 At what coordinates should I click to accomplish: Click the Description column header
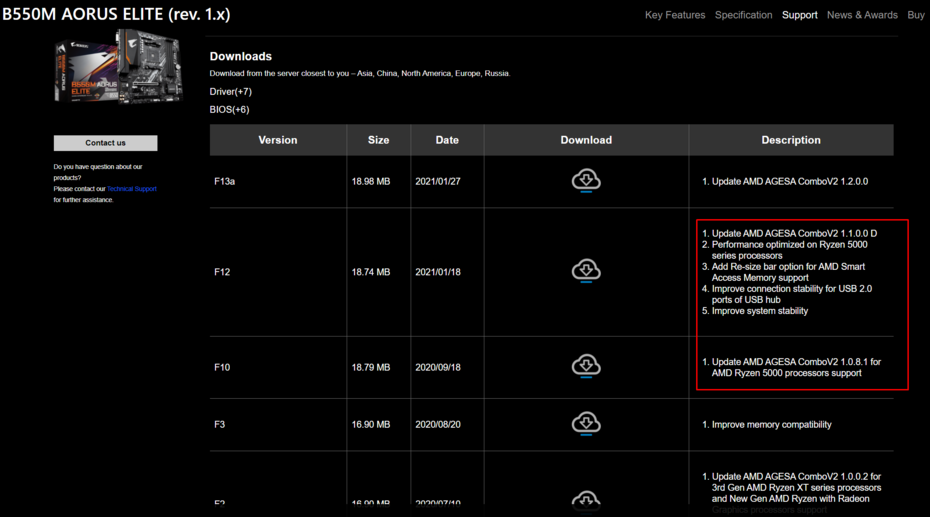791,140
